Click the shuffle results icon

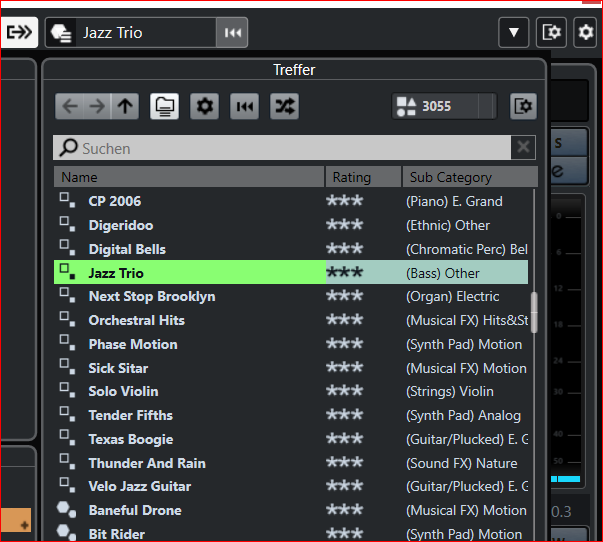[x=284, y=106]
